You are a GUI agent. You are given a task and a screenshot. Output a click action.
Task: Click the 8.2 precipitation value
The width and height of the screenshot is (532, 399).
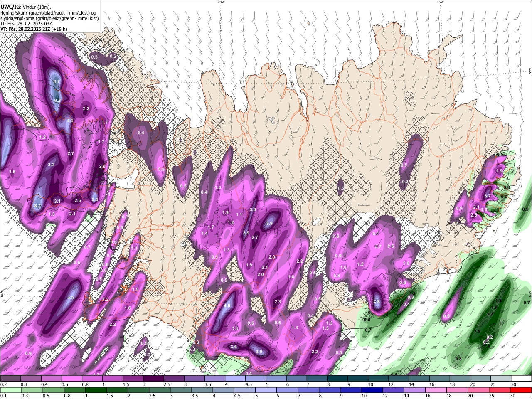point(58,100)
